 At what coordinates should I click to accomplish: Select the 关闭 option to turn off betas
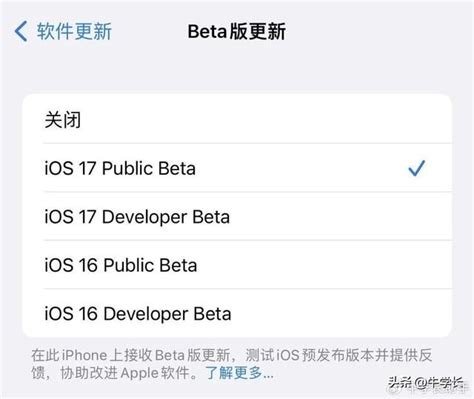pos(237,119)
